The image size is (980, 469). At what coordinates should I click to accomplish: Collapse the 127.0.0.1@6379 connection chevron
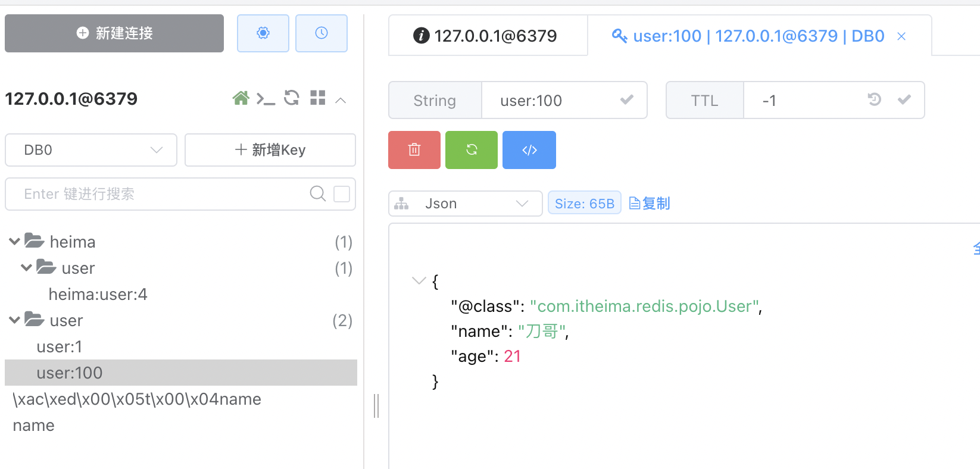coord(341,100)
